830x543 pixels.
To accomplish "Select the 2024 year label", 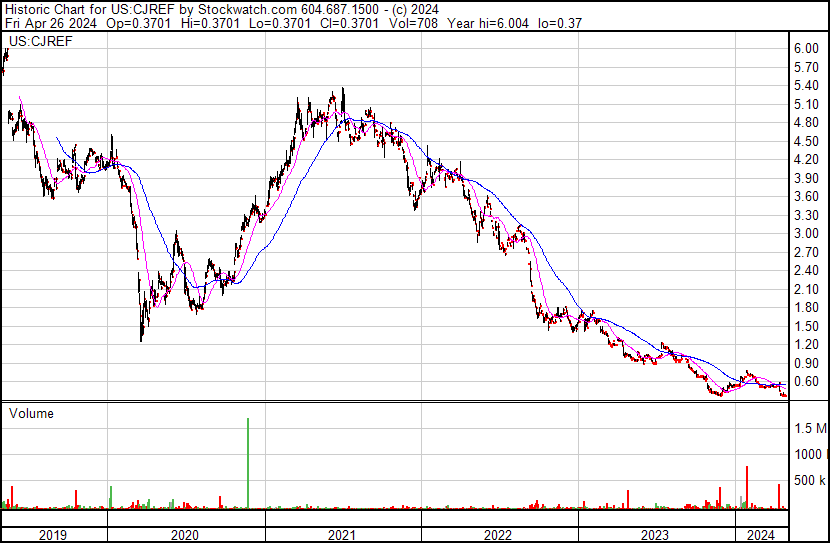I will click(x=761, y=535).
